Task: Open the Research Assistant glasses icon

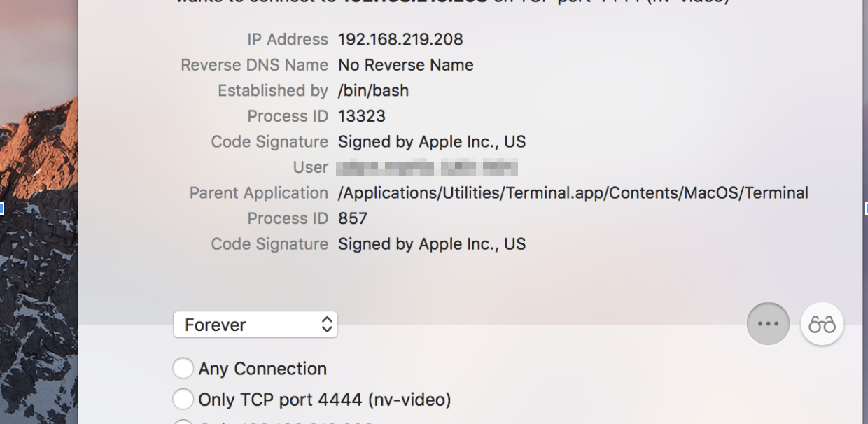Action: pyautogui.click(x=822, y=324)
